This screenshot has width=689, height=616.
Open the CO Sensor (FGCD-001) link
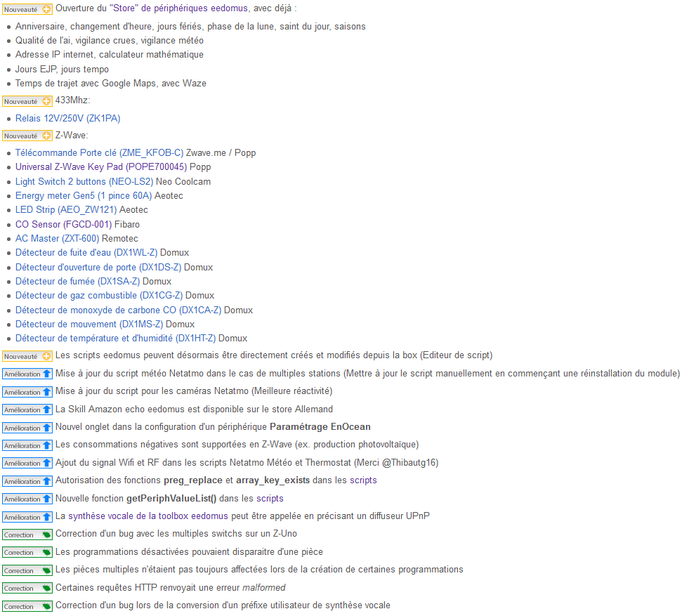click(64, 224)
